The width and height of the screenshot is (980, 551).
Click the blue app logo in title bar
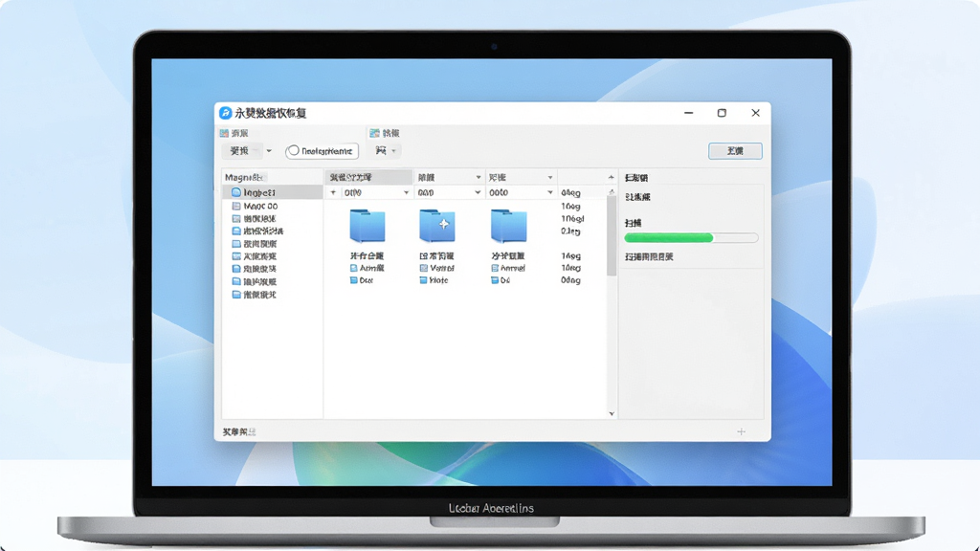click(x=226, y=113)
